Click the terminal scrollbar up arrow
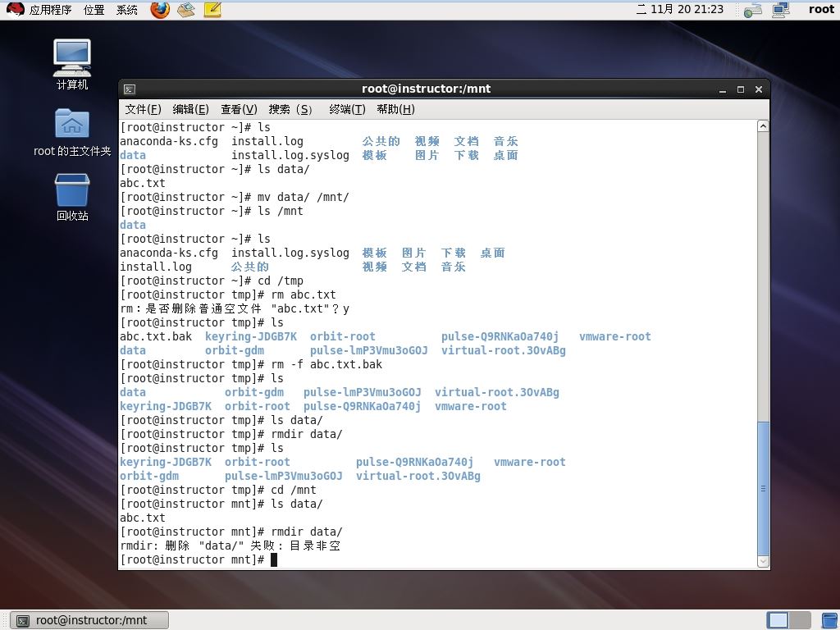840x630 pixels. 764,126
